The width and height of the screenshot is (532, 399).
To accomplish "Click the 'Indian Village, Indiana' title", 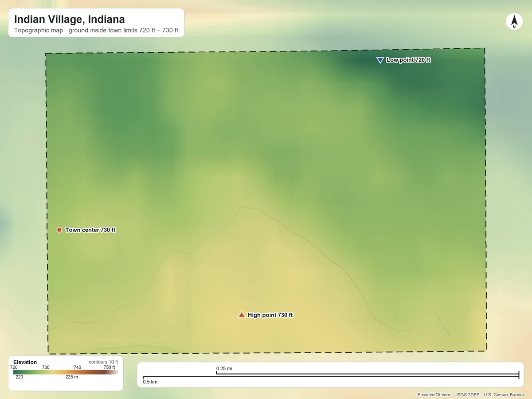I will 70,20.
